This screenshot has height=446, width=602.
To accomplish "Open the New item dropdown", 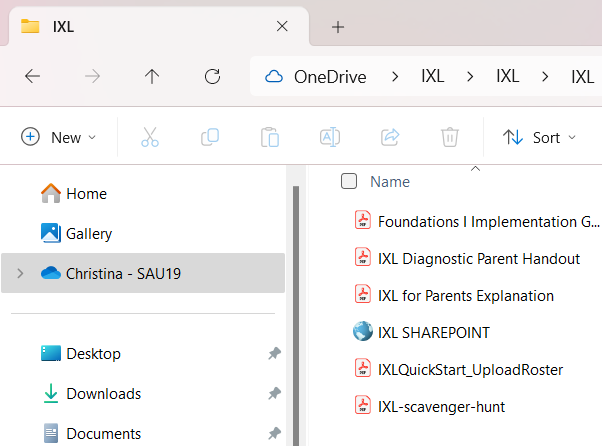I will click(x=58, y=137).
